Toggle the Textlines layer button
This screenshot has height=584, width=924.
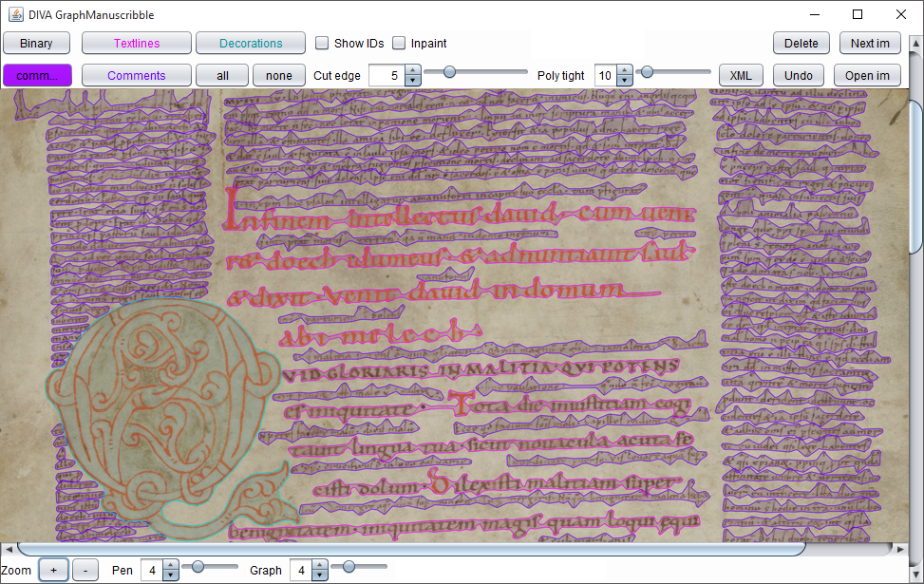pyautogui.click(x=136, y=43)
